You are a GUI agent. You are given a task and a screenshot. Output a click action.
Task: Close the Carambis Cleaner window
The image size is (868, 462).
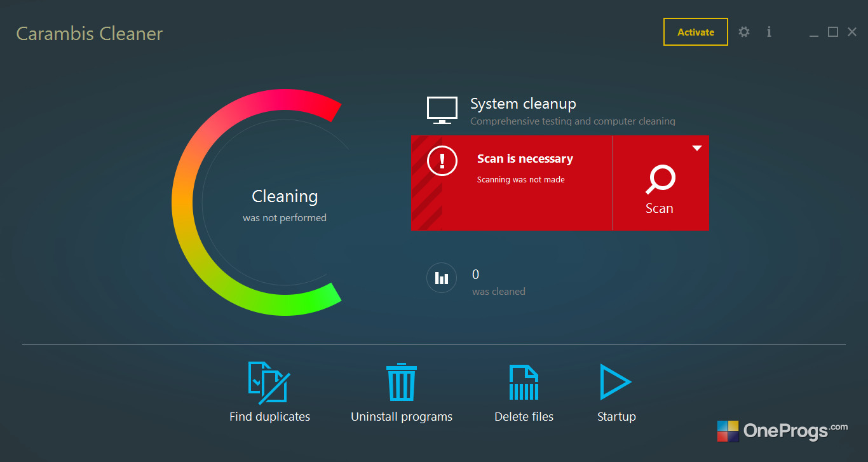[852, 32]
